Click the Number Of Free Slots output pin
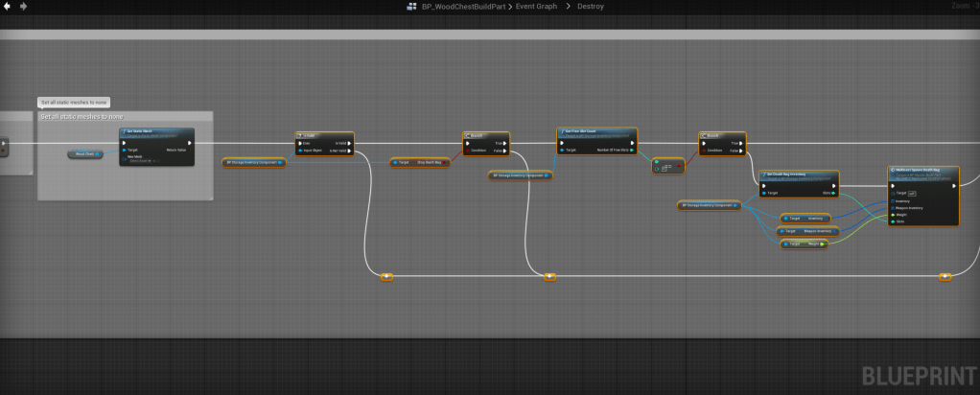Screen dimensions: 980x395 [632, 151]
